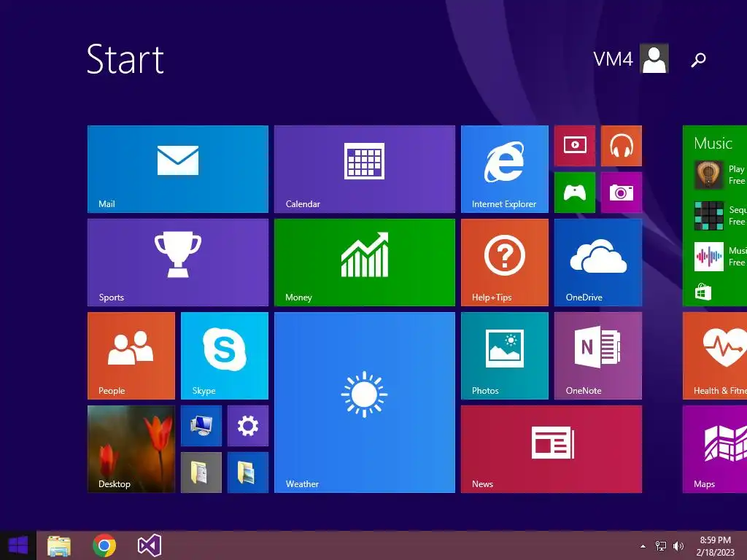Open the OneDrive tile
Viewport: 747px width, 560px height.
click(x=598, y=262)
